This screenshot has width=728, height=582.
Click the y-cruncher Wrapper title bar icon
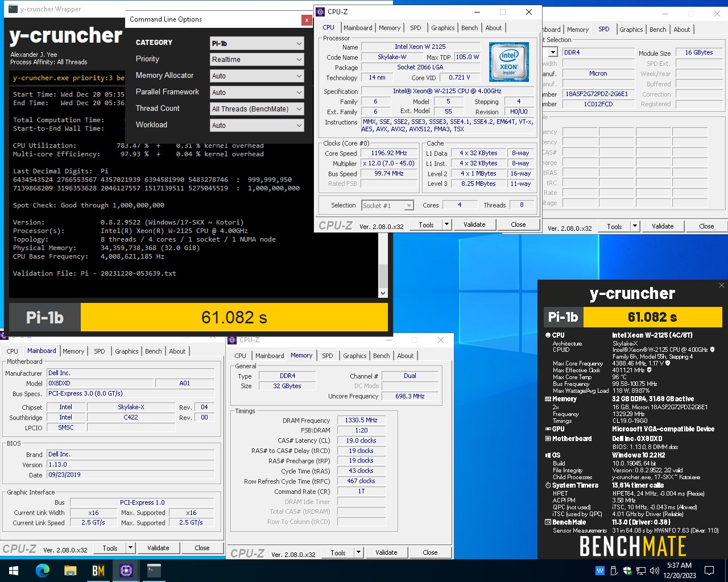click(13, 9)
